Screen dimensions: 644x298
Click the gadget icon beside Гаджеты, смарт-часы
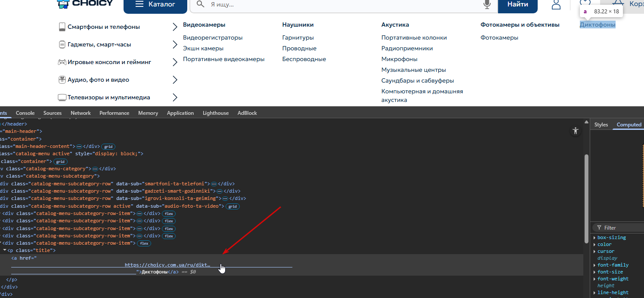(x=62, y=44)
